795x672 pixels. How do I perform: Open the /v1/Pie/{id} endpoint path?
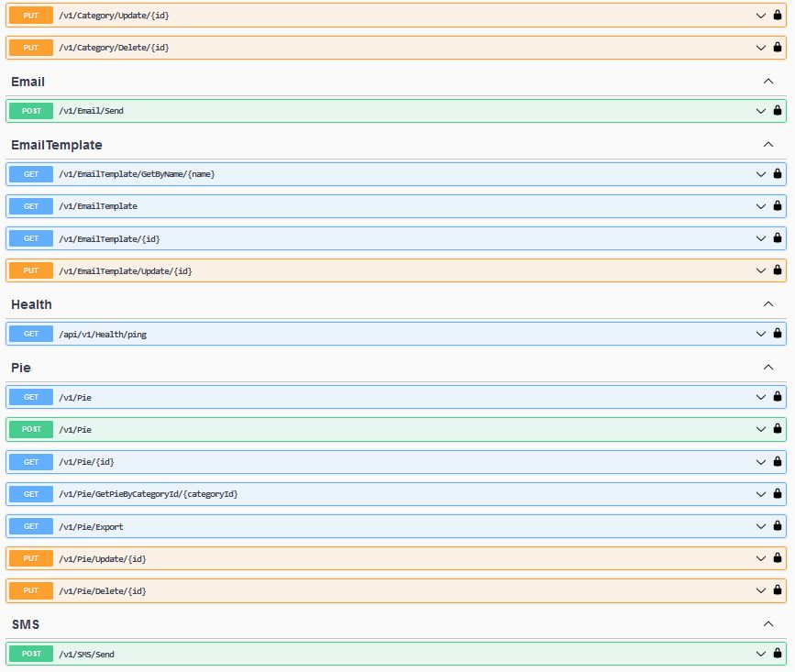pos(86,462)
